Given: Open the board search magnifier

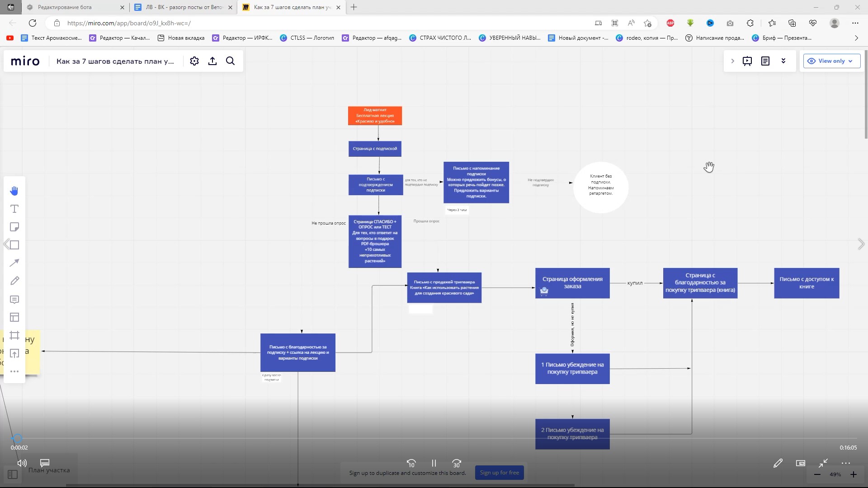Looking at the screenshot, I should (x=230, y=61).
